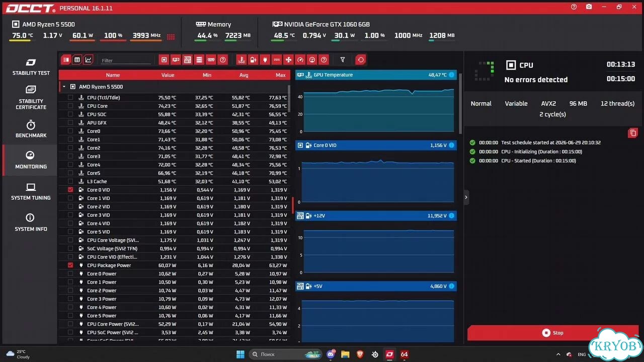Collapse the AMD Ryzen 5 5500 sensor group

[x=64, y=87]
